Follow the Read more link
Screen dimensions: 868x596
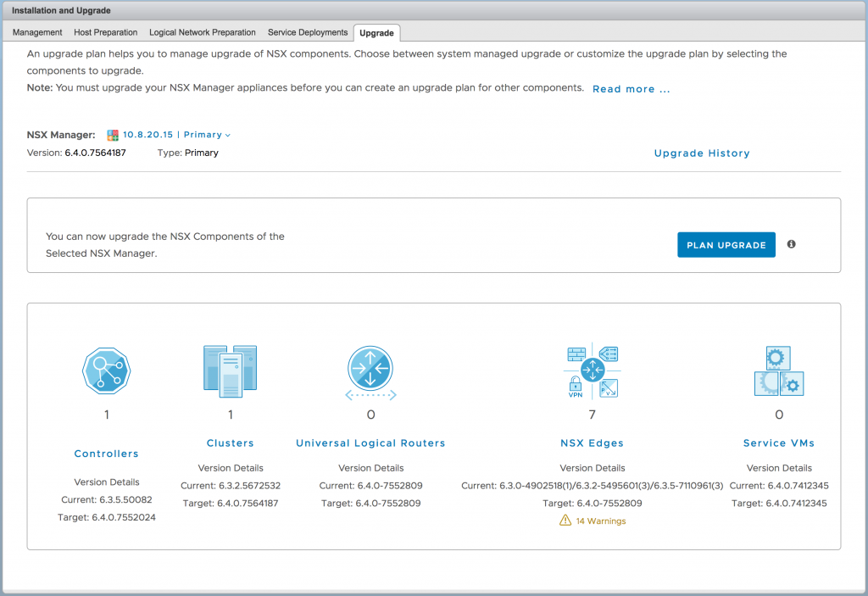(x=631, y=89)
